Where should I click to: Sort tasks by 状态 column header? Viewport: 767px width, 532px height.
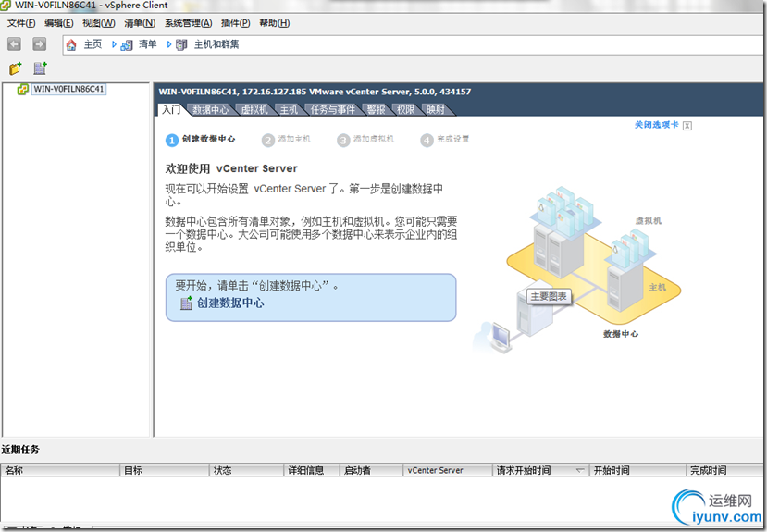pos(246,470)
